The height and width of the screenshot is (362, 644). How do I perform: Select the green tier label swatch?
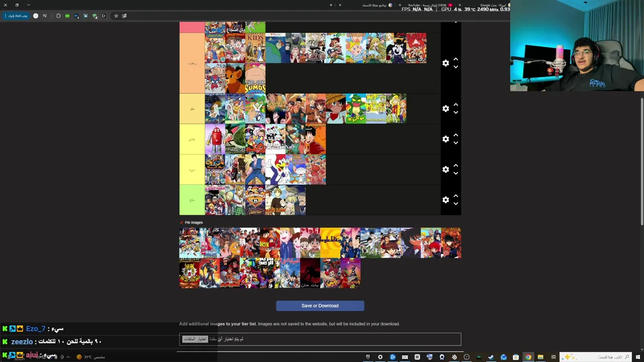point(192,200)
